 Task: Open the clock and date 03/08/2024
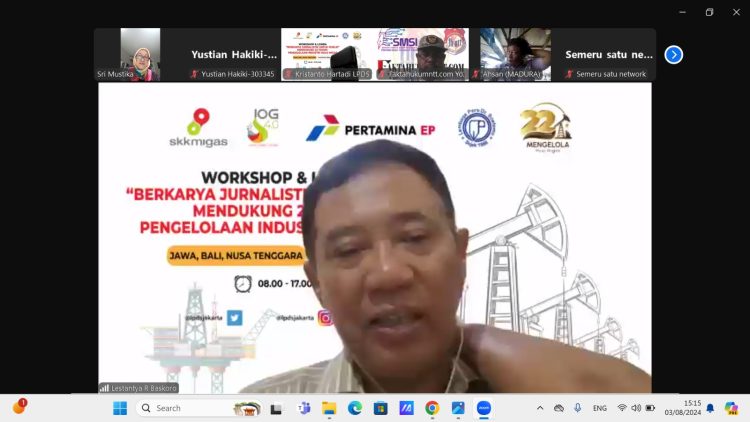pyautogui.click(x=683, y=408)
